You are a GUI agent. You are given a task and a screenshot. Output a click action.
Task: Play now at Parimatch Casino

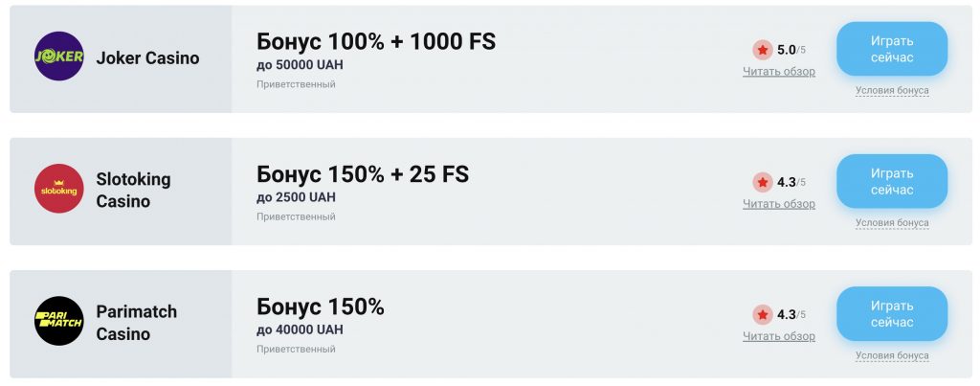(x=892, y=314)
